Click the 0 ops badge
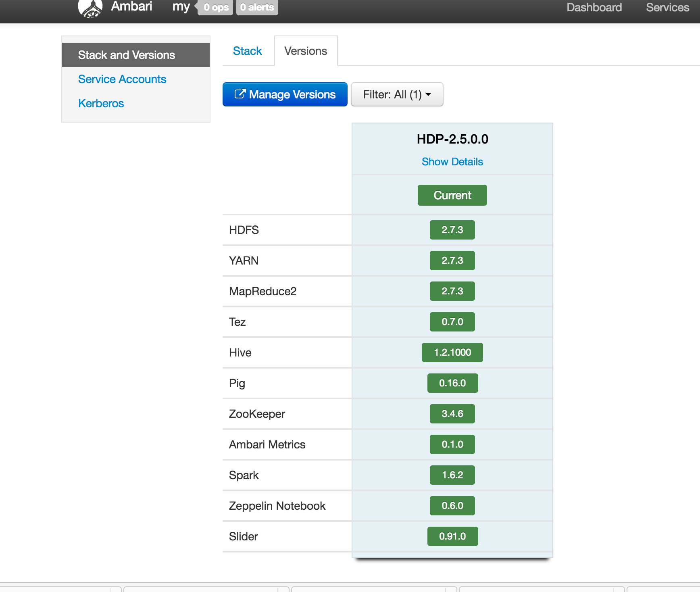The image size is (700, 592). [x=216, y=7]
